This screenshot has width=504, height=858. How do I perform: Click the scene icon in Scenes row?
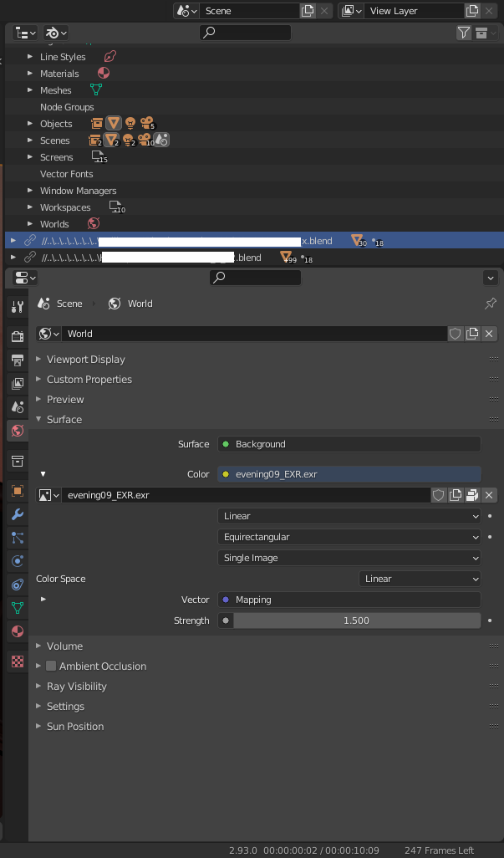[x=161, y=140]
